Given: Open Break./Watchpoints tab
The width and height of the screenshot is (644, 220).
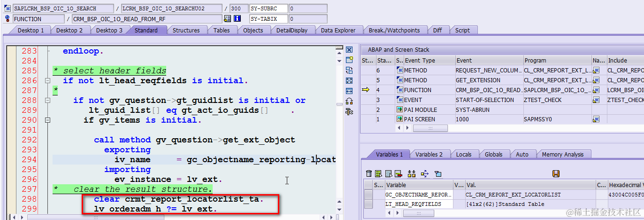Looking at the screenshot, I should click(394, 30).
